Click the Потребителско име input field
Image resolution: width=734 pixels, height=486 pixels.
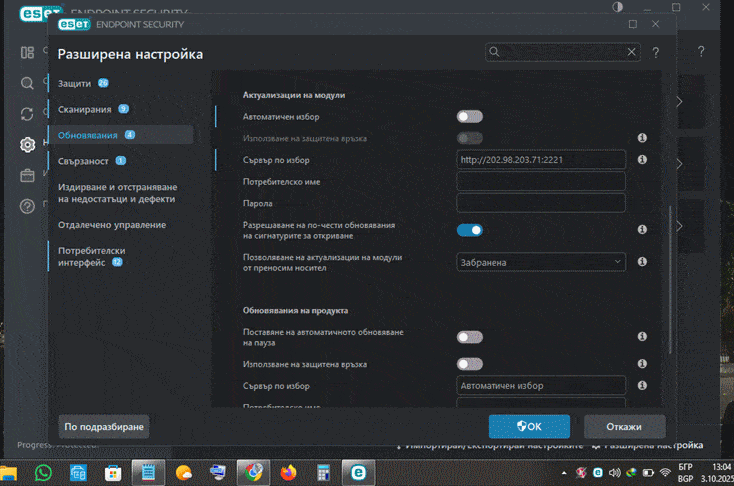541,181
